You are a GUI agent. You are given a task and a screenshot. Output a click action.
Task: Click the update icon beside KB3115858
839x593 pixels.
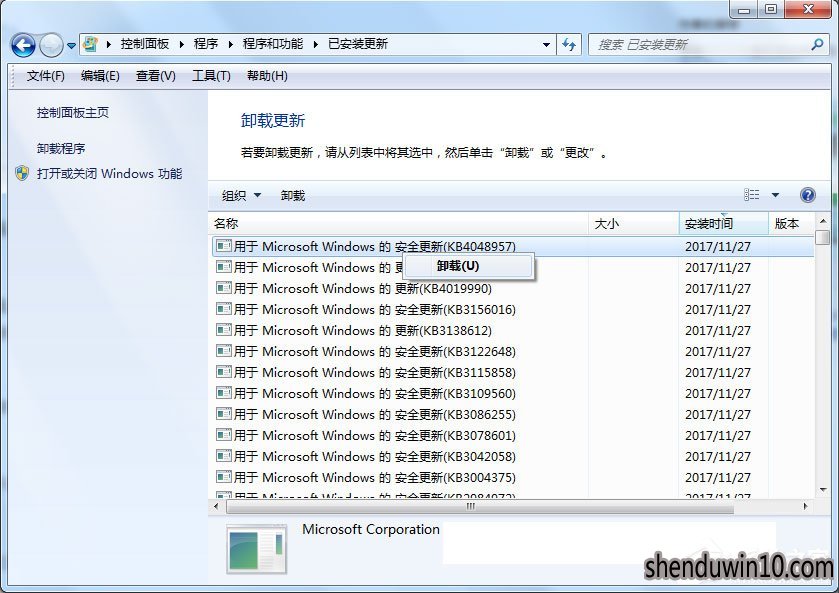[x=224, y=371]
